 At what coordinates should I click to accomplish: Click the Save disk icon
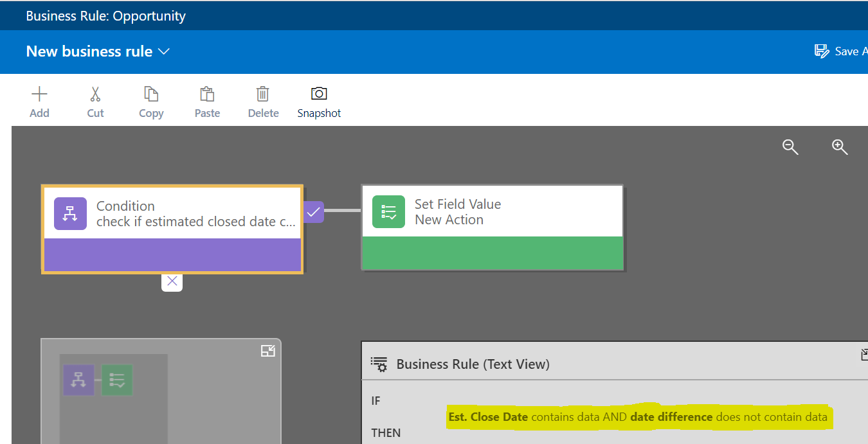click(822, 51)
